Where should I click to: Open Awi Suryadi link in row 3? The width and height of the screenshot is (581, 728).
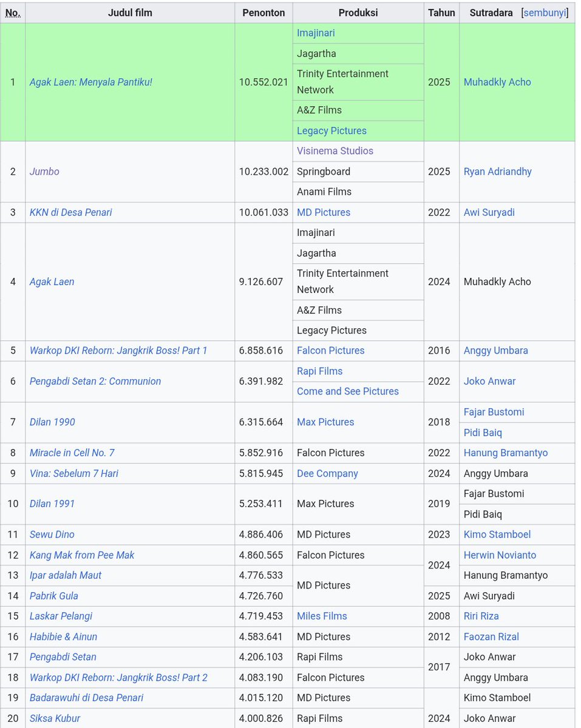[489, 212]
